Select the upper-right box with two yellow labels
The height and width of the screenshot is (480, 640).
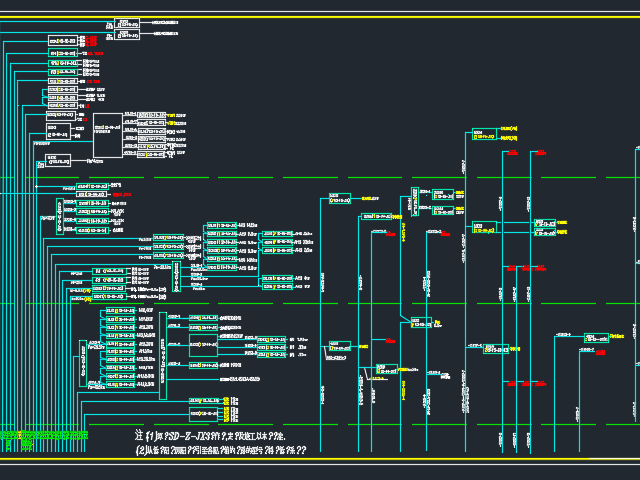[484, 134]
